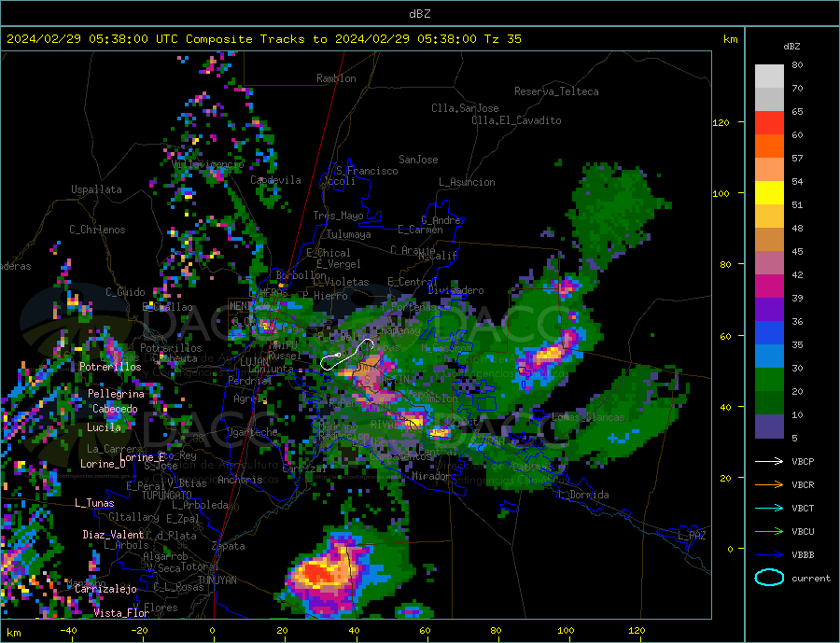Click the cyan 'current' ellipse legend symbol
The image size is (840, 643).
point(769,578)
